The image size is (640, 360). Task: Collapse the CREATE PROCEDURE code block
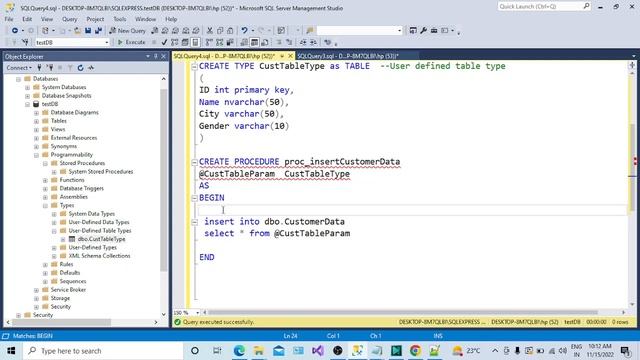[x=194, y=162]
